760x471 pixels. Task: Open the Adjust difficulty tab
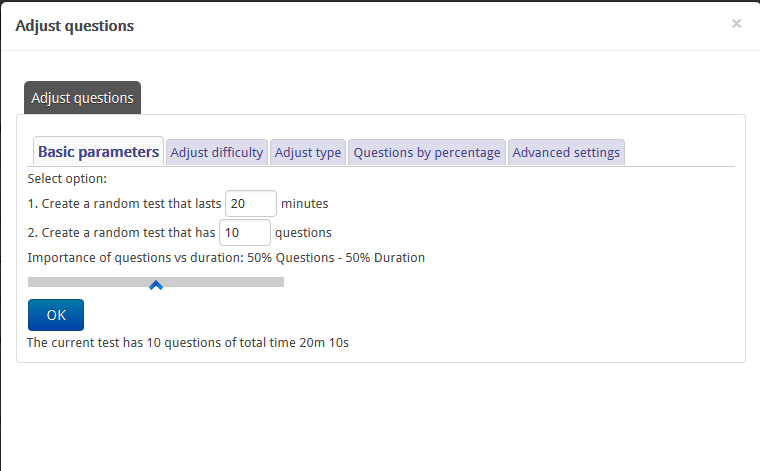point(217,153)
